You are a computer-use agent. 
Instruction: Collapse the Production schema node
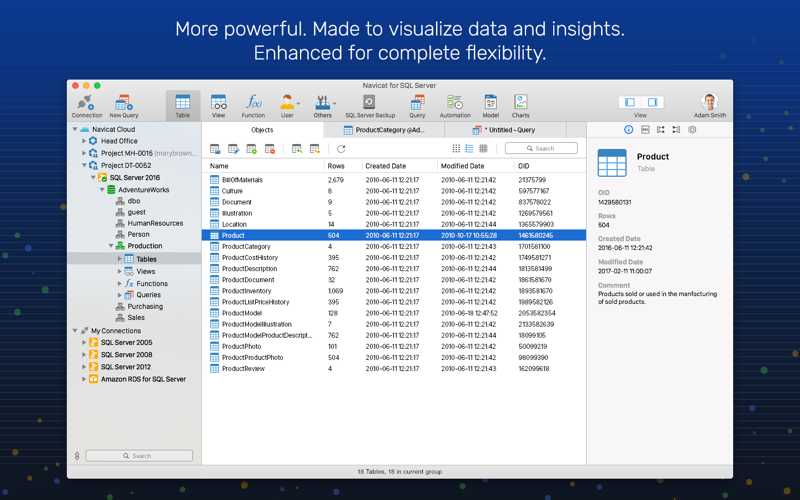[111, 246]
